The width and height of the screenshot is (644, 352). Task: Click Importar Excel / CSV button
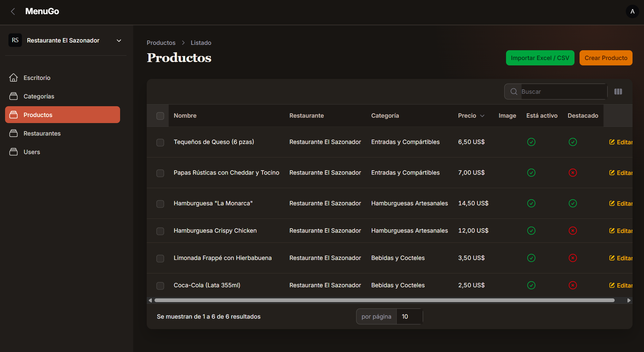pos(540,58)
